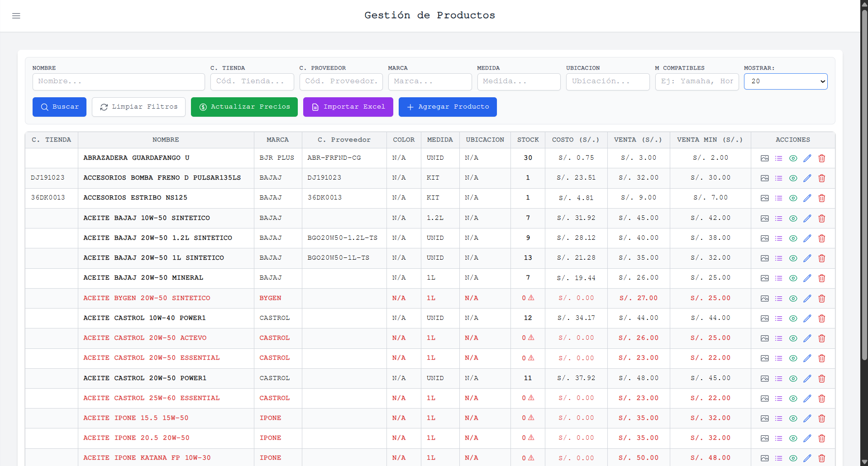The height and width of the screenshot is (466, 868).
Task: Show details eye icon for ACEITE IPONE 20.5 20W-50
Action: tap(793, 438)
